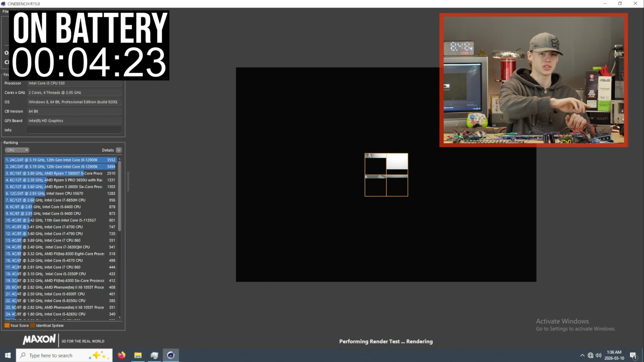Click the File menu

click(x=5, y=11)
